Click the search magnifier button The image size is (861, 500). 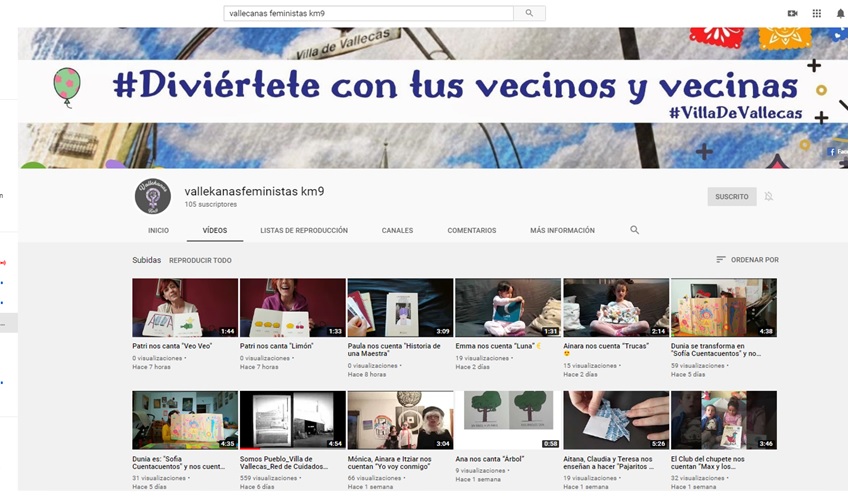(x=529, y=13)
